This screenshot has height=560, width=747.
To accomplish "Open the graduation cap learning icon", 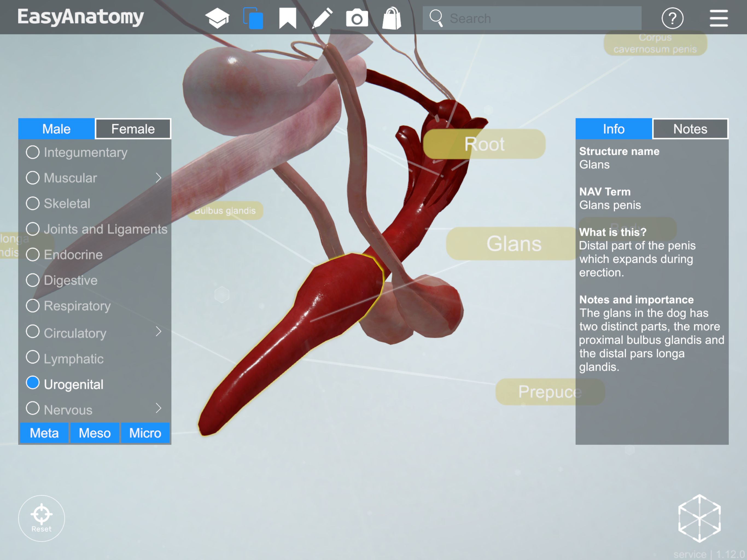I will pyautogui.click(x=217, y=18).
